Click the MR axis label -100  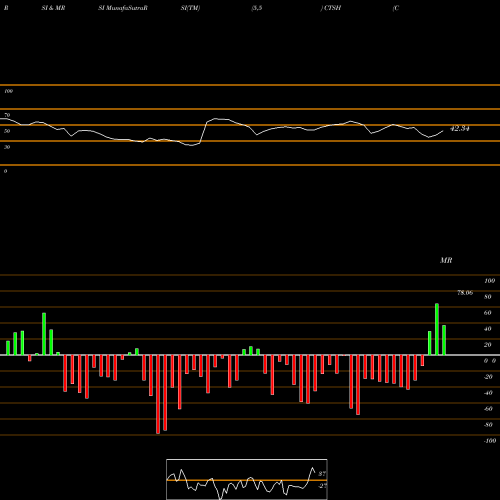coord(490,441)
